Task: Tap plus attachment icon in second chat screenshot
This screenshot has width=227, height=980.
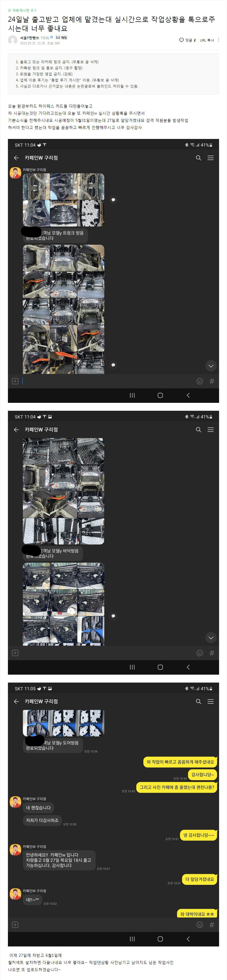Action: (x=15, y=653)
